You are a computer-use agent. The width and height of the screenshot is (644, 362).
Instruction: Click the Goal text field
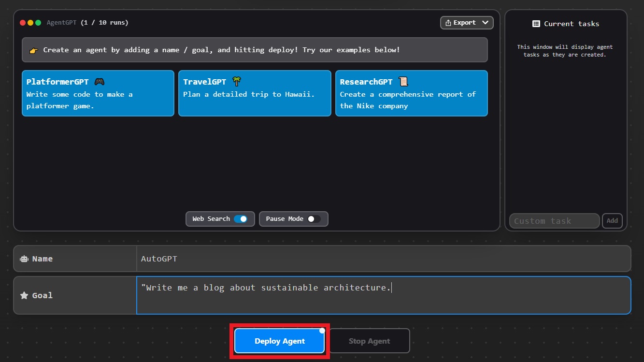click(x=384, y=295)
